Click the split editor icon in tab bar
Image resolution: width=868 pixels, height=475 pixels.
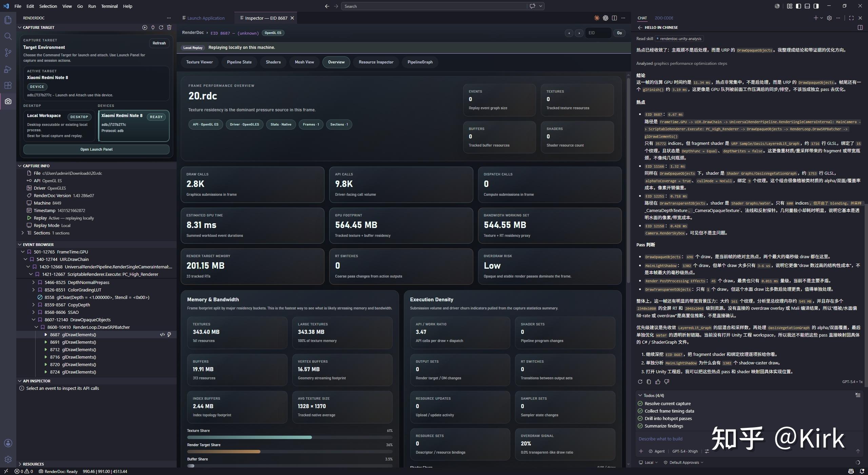pos(614,18)
